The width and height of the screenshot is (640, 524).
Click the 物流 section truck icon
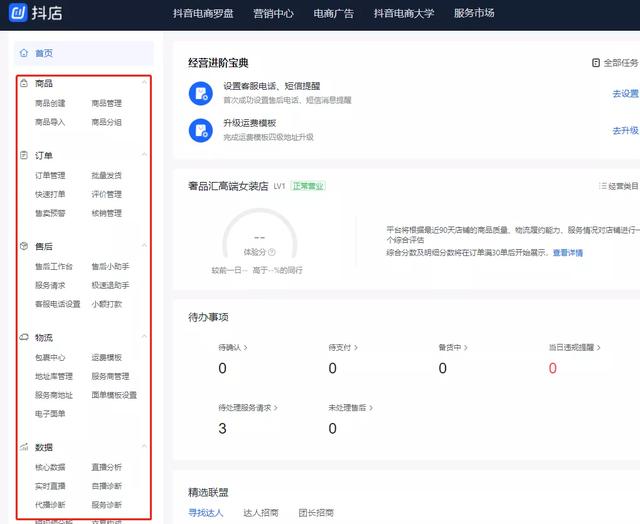24,338
